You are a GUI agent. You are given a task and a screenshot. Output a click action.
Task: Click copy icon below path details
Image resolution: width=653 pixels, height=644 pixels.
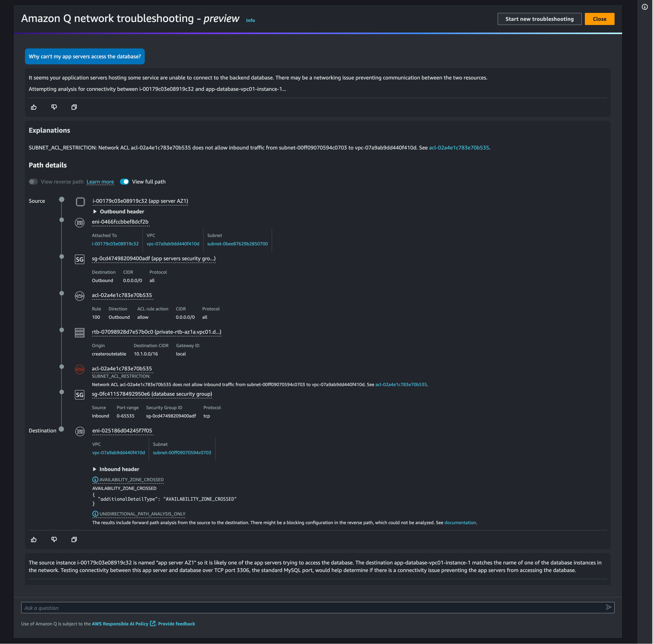(x=74, y=539)
